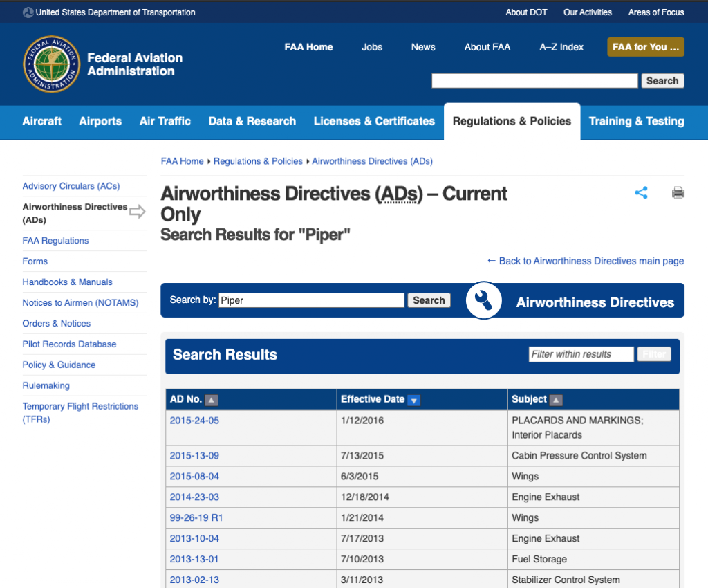Click the FAA for You dropdown
This screenshot has height=588, width=708.
click(645, 46)
